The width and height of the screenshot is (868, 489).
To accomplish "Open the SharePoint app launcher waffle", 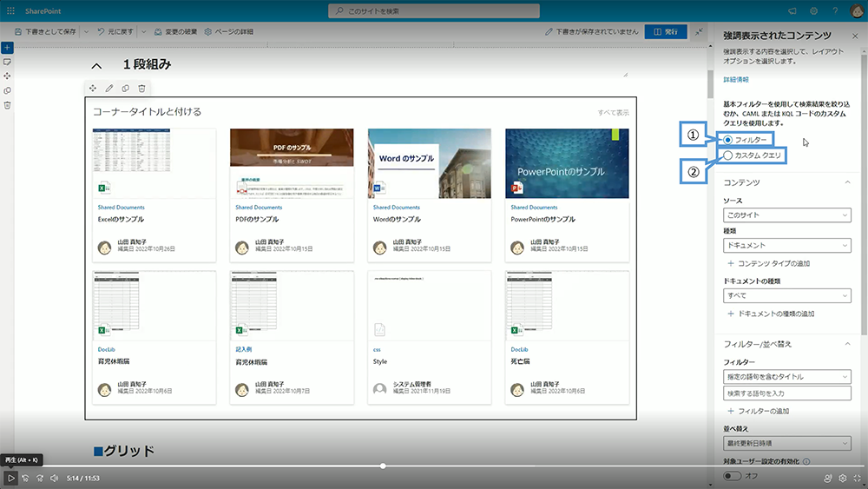I will click(10, 10).
